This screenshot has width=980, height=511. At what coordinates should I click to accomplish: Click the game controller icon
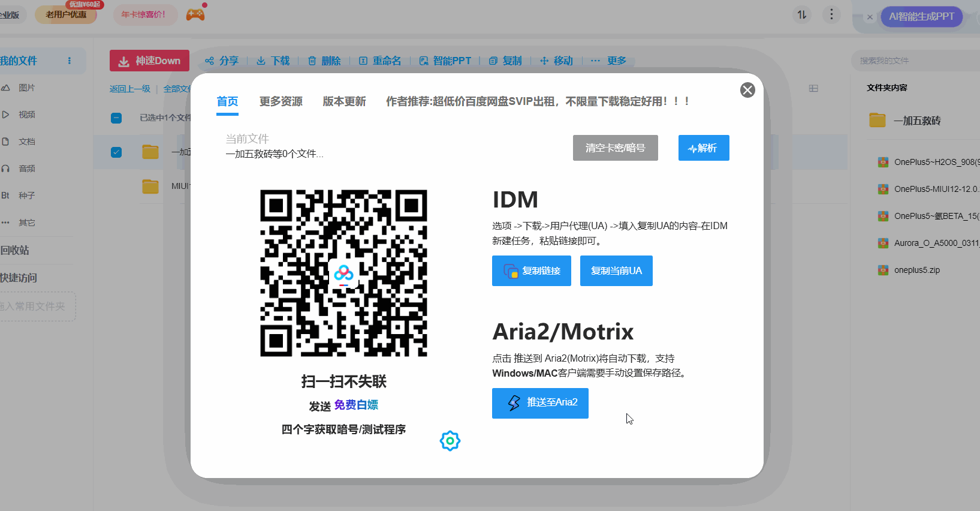coord(195,14)
